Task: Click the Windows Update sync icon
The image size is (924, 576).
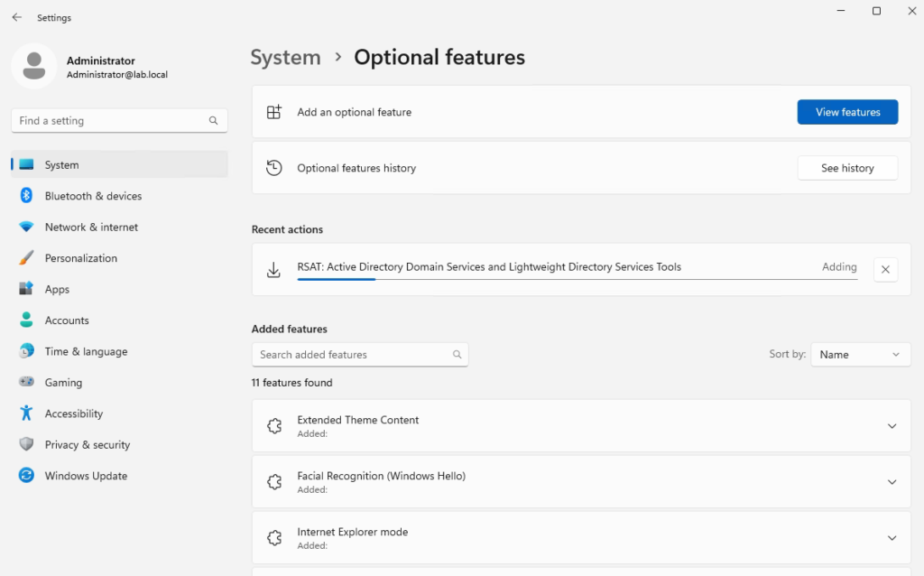Action: tap(26, 475)
